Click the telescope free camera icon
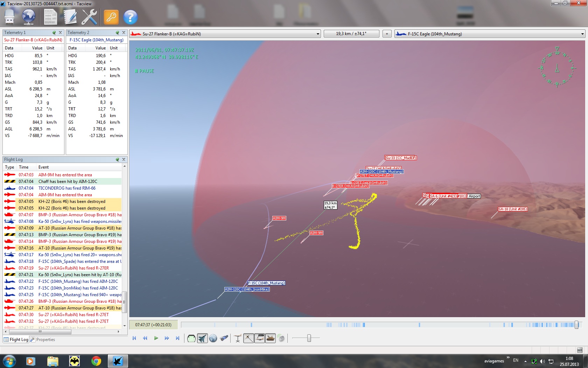The height and width of the screenshot is (368, 588). pyautogui.click(x=224, y=338)
